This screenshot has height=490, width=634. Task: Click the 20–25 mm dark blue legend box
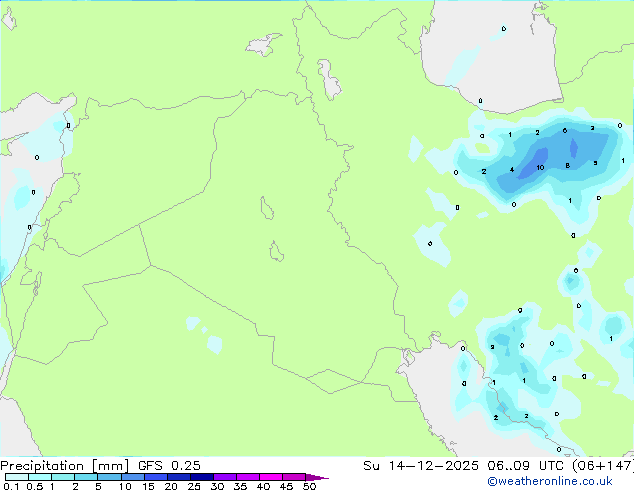tap(178, 477)
